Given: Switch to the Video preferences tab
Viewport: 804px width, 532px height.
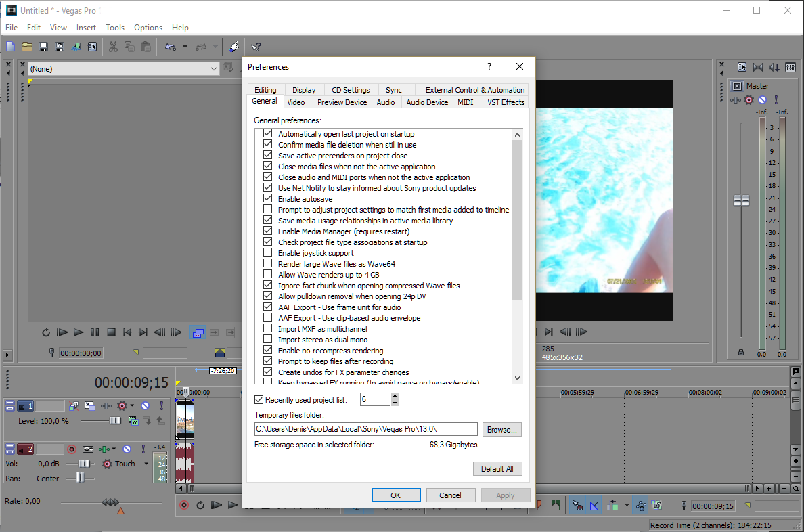Looking at the screenshot, I should pos(296,102).
